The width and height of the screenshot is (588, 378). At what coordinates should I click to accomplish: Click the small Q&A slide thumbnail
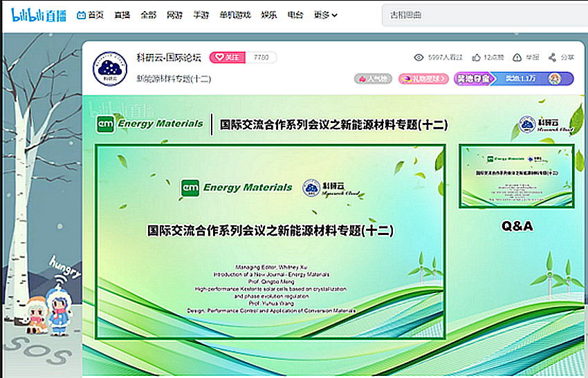click(x=517, y=176)
